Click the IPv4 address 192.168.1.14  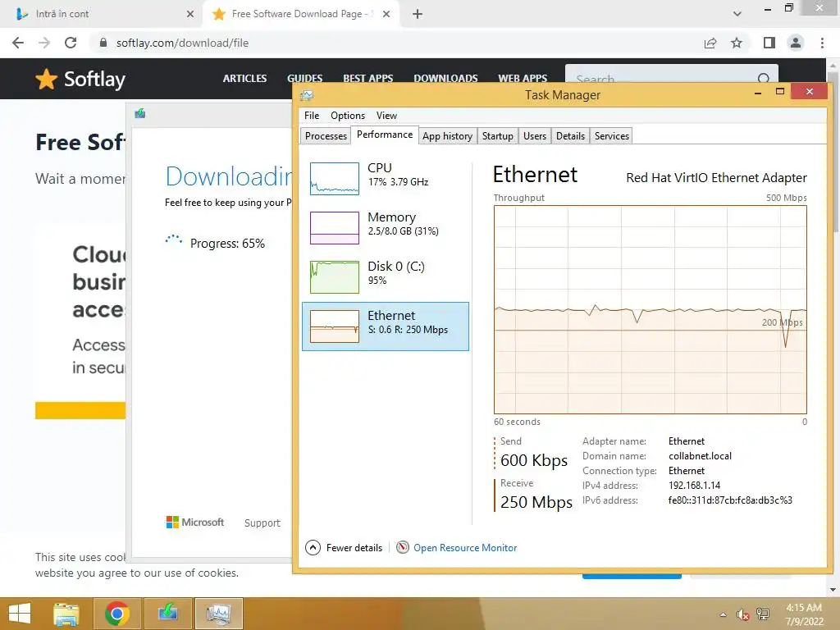coord(694,486)
